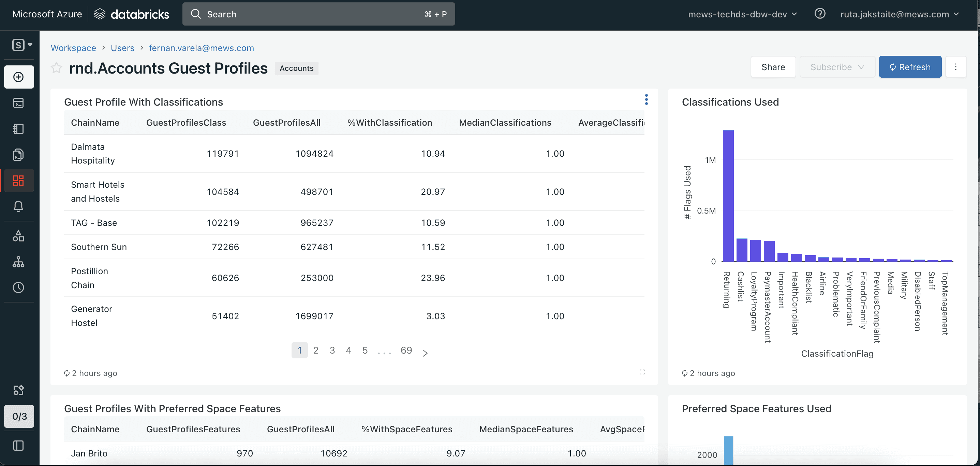Click the search magnifier icon
Screen dimensions: 980x466
[x=196, y=14]
